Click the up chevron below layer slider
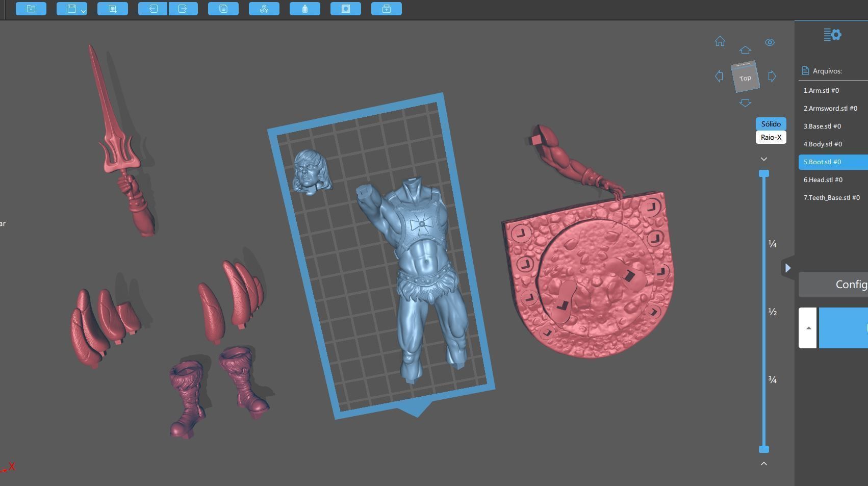The width and height of the screenshot is (868, 486). tap(764, 464)
